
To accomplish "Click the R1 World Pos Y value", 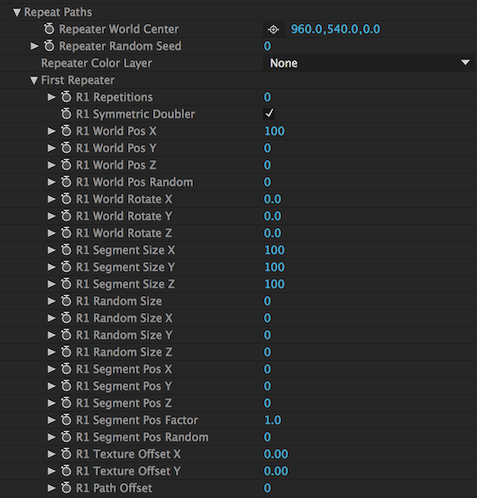I will [x=267, y=148].
